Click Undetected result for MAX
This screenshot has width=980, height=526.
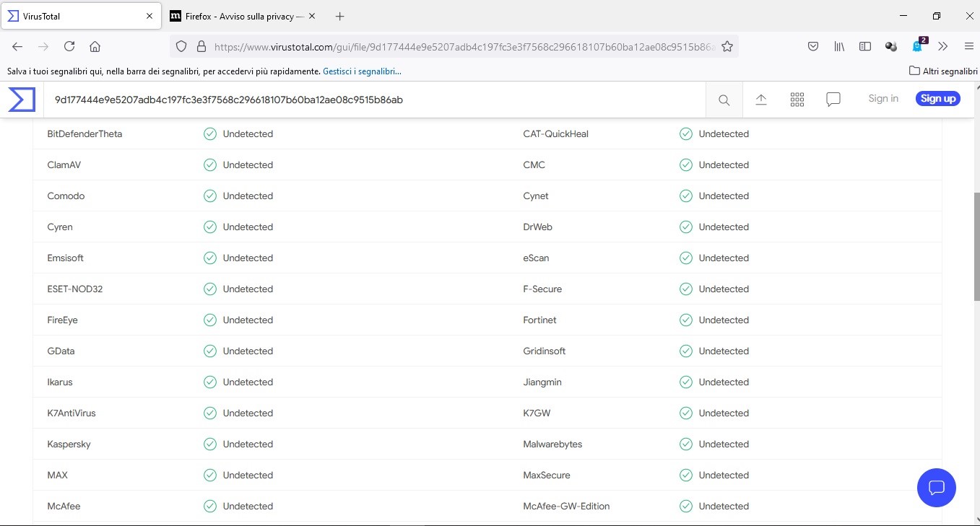(248, 475)
